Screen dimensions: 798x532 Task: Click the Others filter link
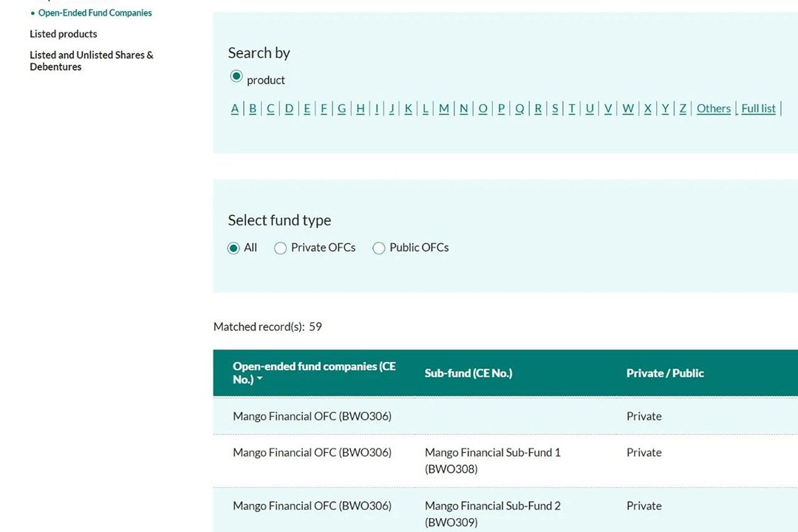[x=713, y=109]
